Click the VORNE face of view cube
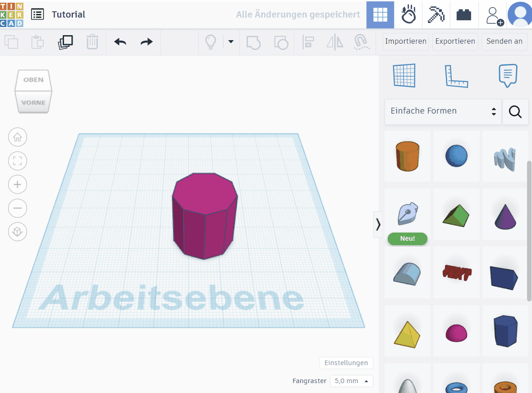532x393 pixels. click(x=33, y=102)
